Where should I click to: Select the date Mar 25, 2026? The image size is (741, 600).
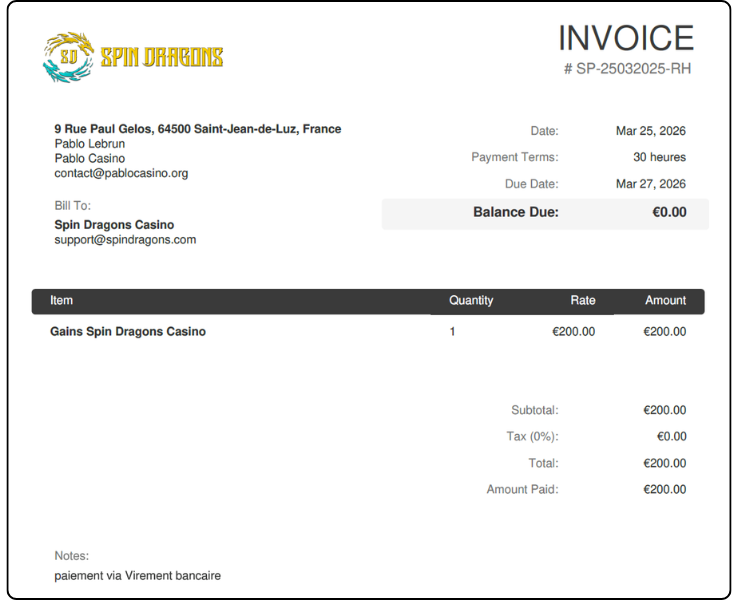[650, 131]
